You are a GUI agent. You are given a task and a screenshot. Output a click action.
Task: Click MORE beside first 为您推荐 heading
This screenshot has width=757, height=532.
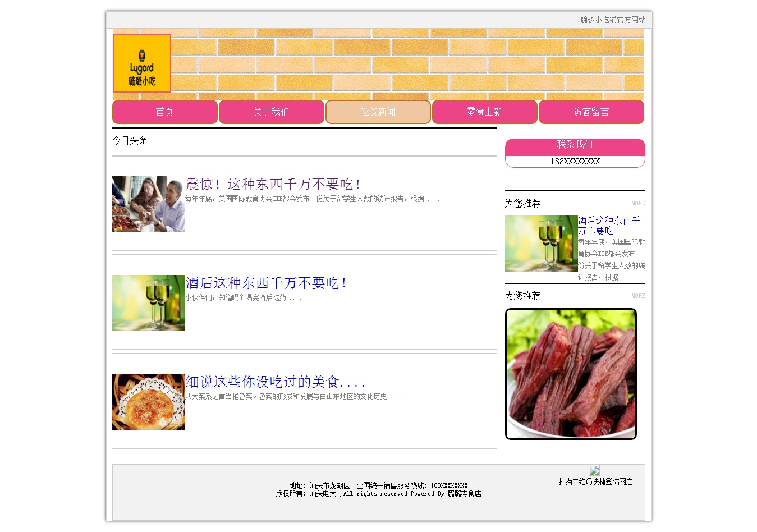pyautogui.click(x=638, y=203)
